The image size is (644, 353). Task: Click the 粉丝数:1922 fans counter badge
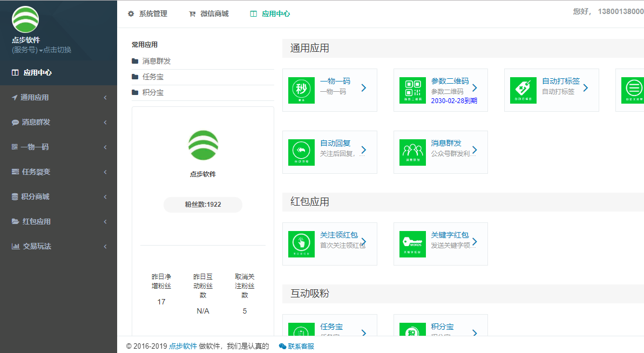[202, 205]
